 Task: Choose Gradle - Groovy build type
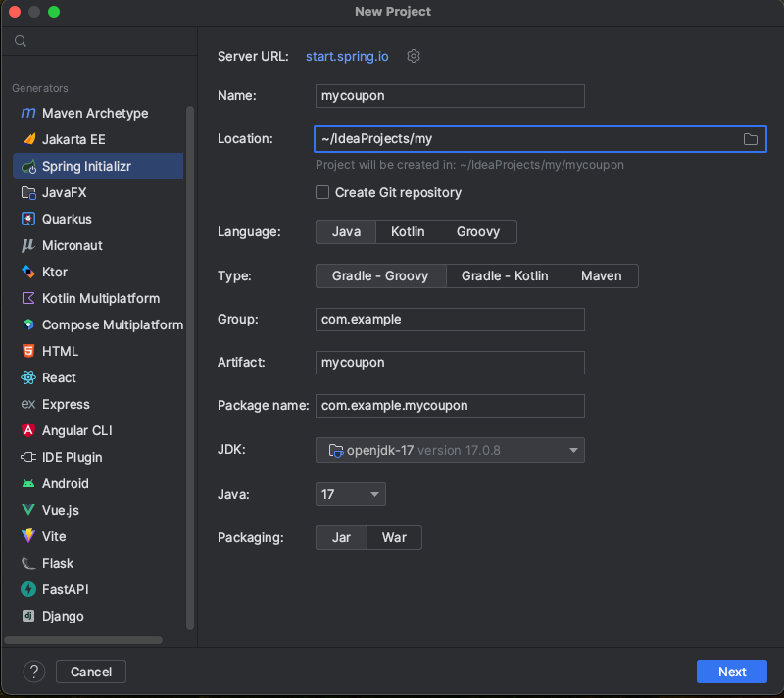380,276
